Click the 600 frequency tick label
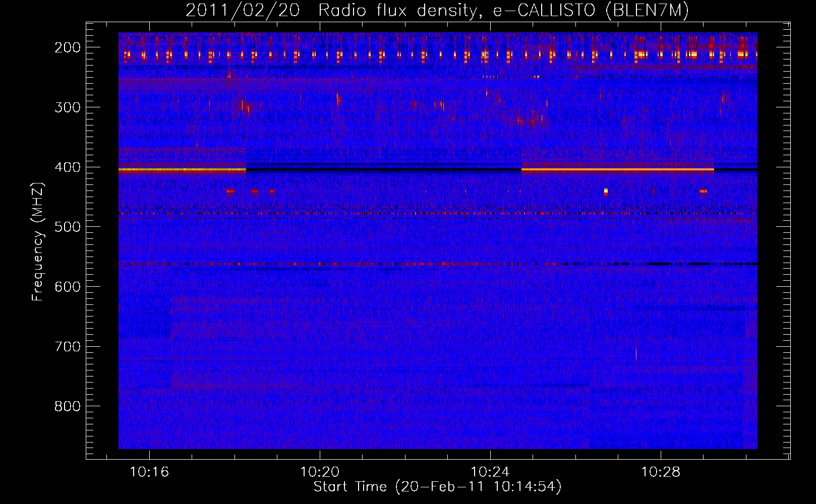Viewport: 816px width, 504px height. pos(68,287)
